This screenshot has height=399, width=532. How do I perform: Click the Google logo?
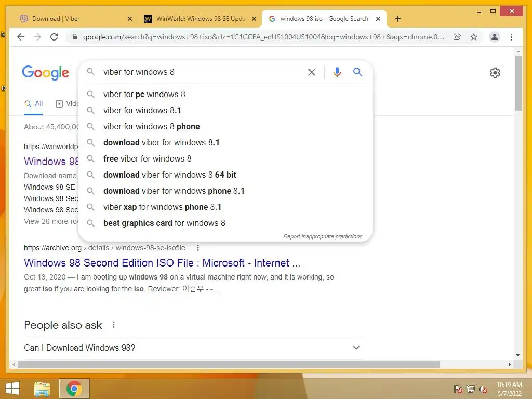click(x=46, y=73)
